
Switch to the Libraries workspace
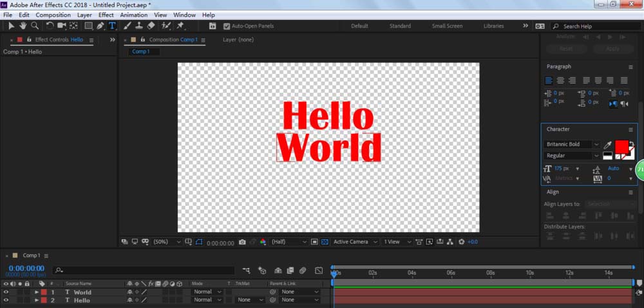(x=493, y=26)
